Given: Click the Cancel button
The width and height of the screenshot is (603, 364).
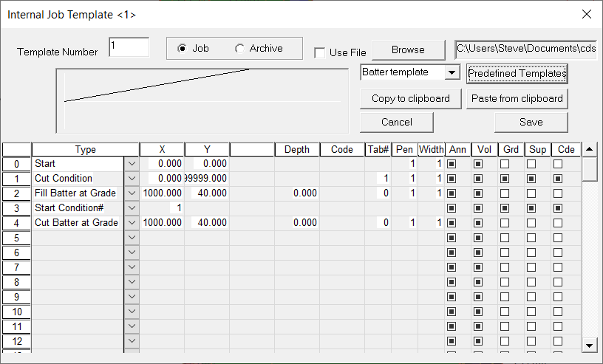Looking at the screenshot, I should (x=397, y=122).
